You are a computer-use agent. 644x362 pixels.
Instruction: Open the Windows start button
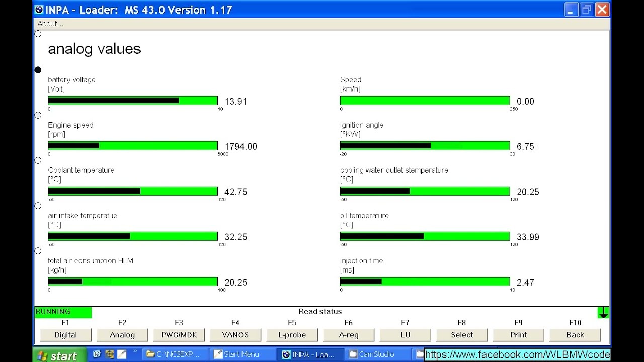pos(59,355)
